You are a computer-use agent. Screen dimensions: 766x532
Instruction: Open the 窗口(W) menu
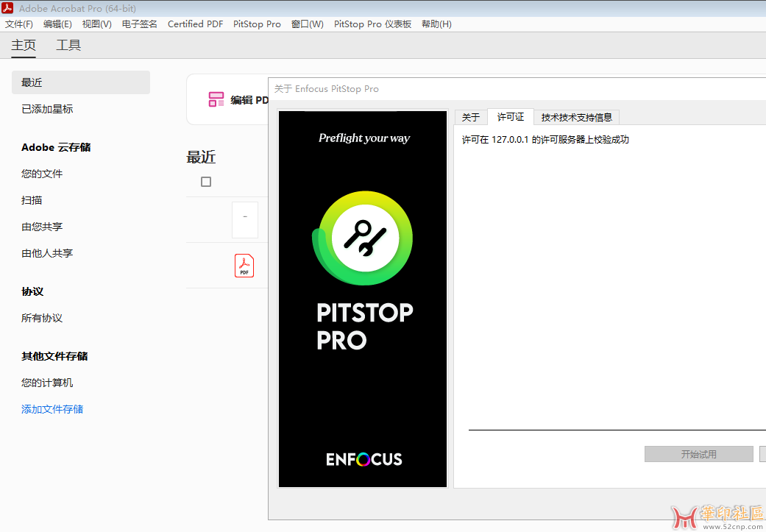308,24
